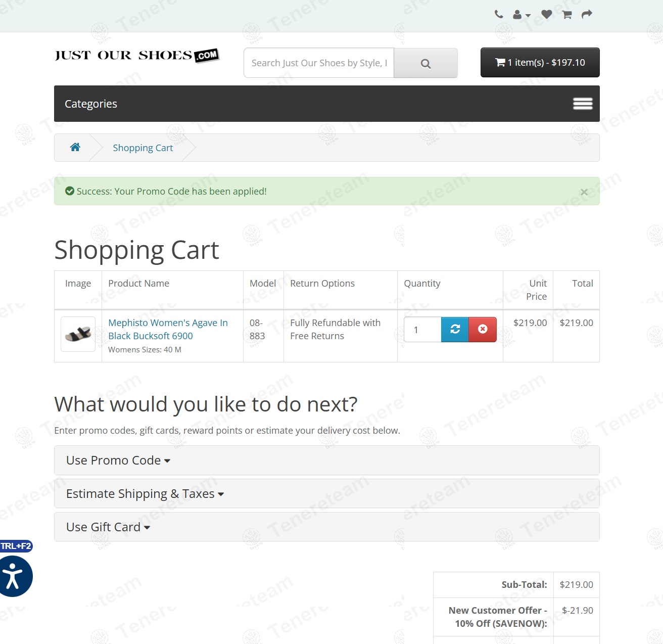Screen dimensions: 663x644
Task: Click the blue update quantity button
Action: [455, 330]
